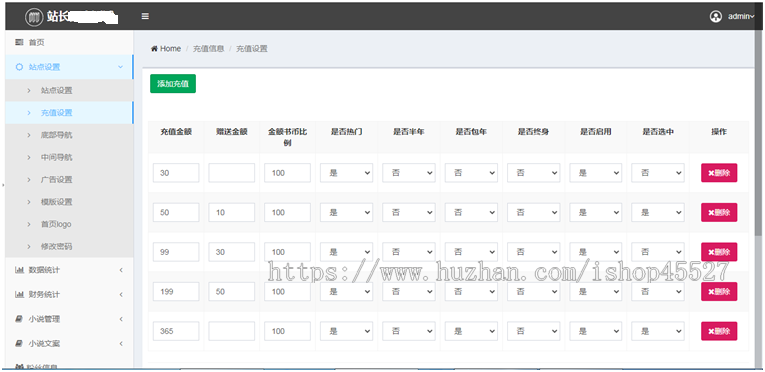Open 是否启用 dropdown in 50 row
Screen dimensions: 765x372
[x=595, y=212]
